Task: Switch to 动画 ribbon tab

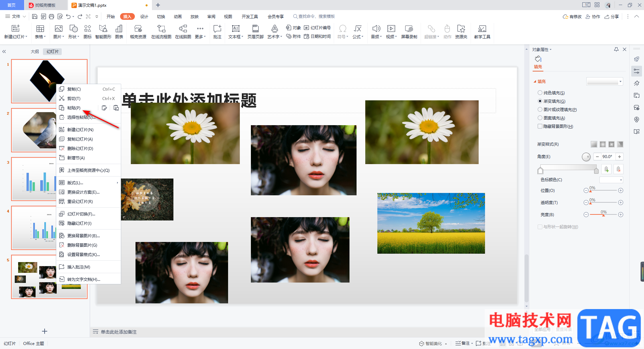Action: click(x=178, y=16)
